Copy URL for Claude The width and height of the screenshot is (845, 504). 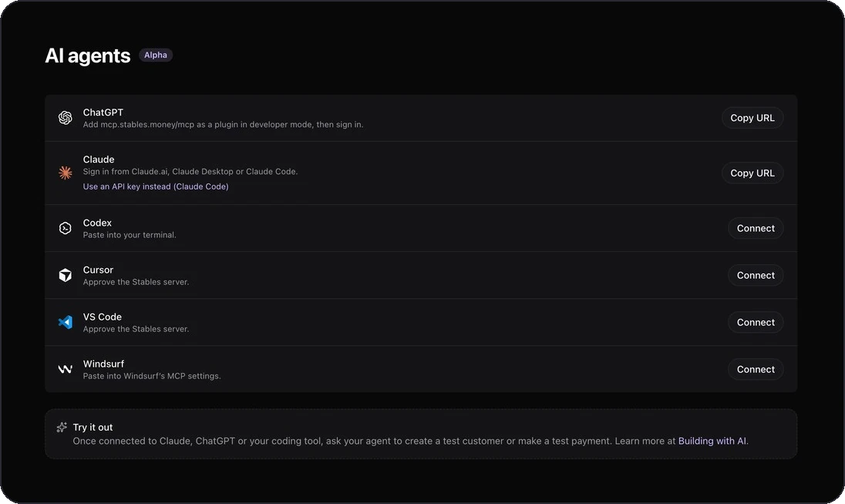point(752,173)
